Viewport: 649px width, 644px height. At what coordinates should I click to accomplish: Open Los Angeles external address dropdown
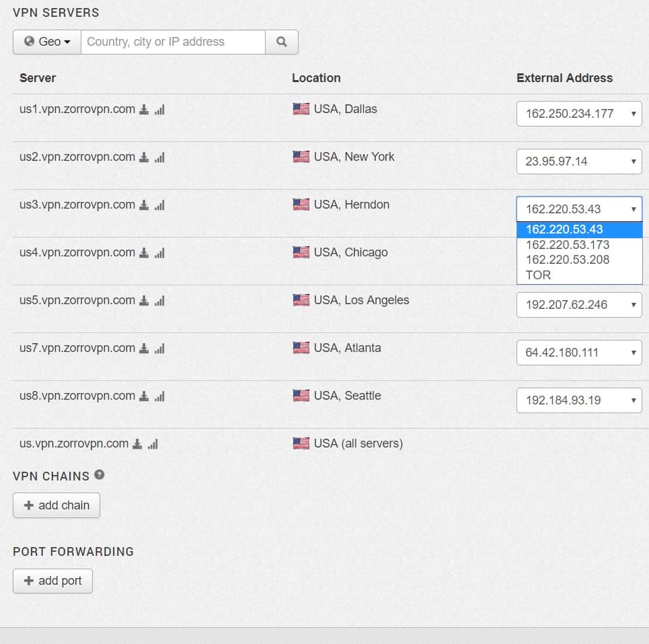click(x=579, y=305)
